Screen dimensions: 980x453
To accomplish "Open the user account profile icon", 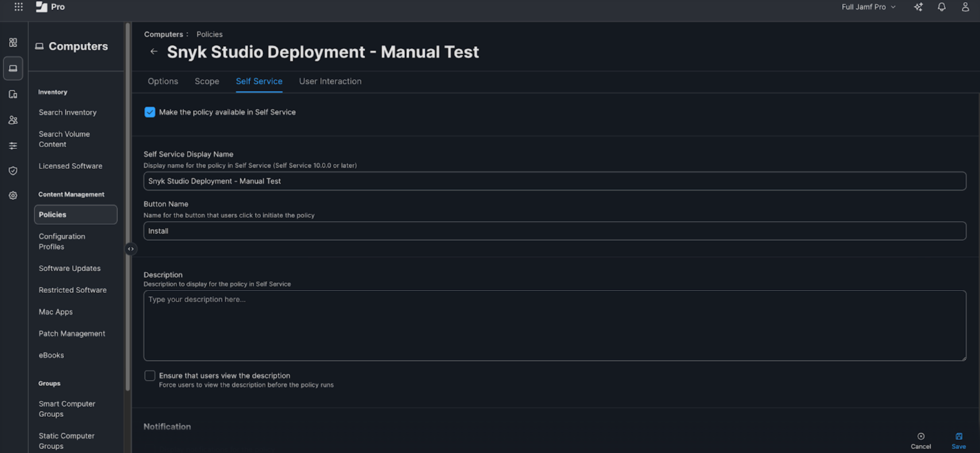I will (965, 7).
